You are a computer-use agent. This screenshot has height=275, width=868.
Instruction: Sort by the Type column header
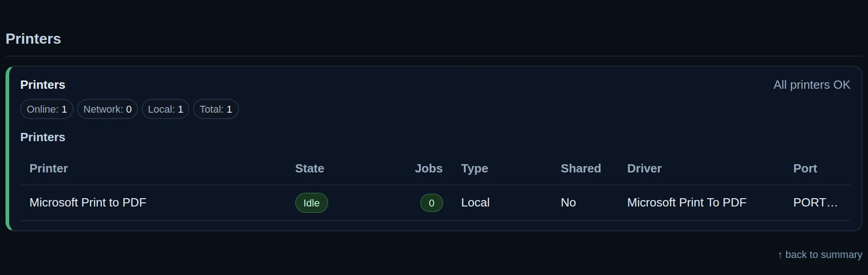tap(474, 168)
